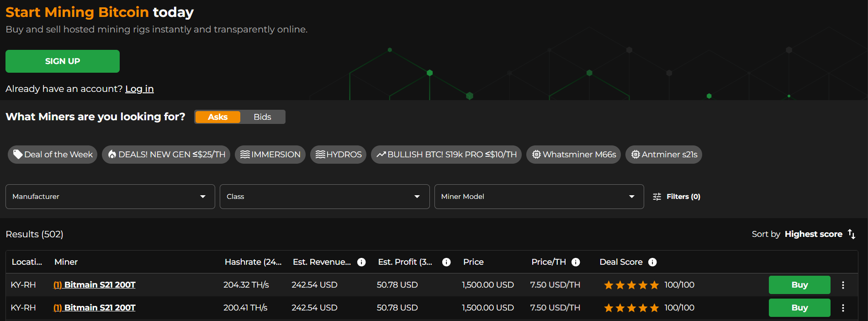
Task: Open the Miner Model dropdown
Action: tap(539, 197)
